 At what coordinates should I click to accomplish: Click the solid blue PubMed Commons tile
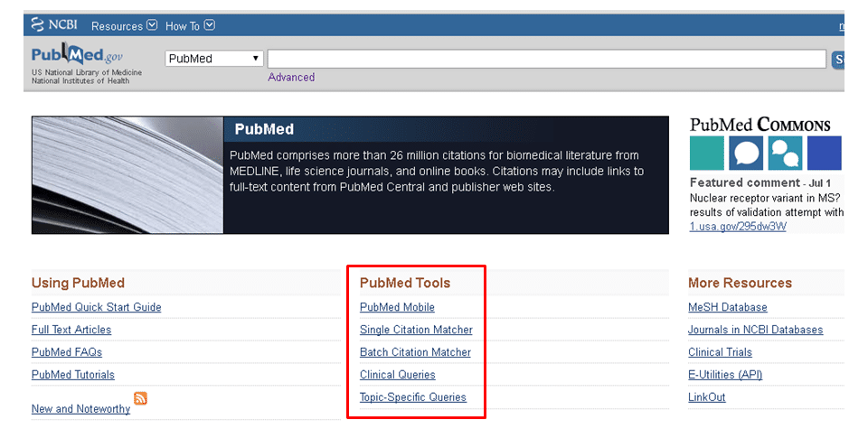click(x=825, y=154)
